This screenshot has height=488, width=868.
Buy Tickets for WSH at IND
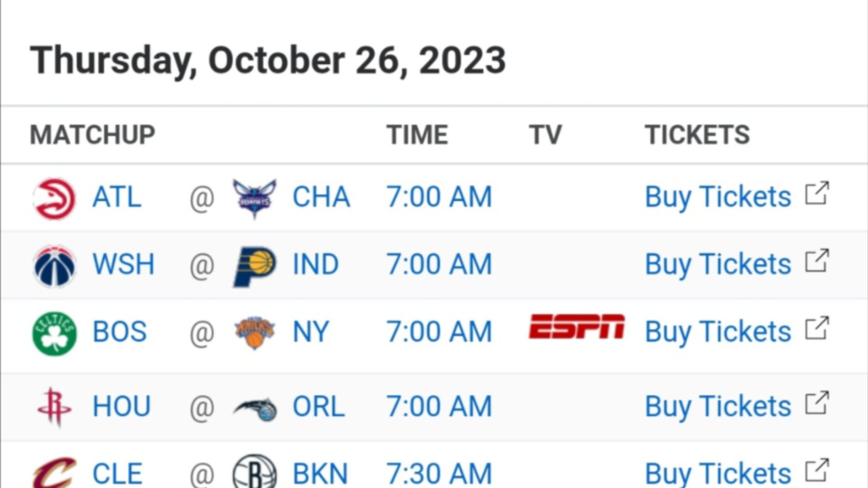[718, 264]
